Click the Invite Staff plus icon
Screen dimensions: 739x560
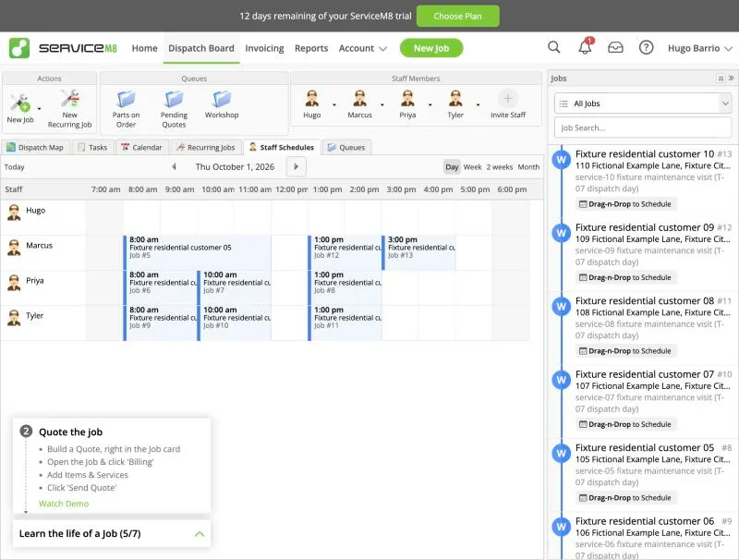507,99
